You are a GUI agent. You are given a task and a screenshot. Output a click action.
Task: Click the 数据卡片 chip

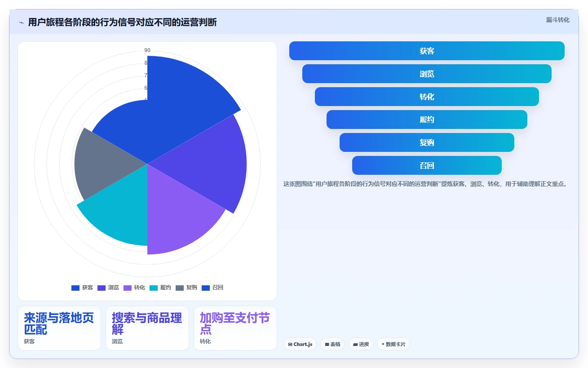pyautogui.click(x=393, y=344)
